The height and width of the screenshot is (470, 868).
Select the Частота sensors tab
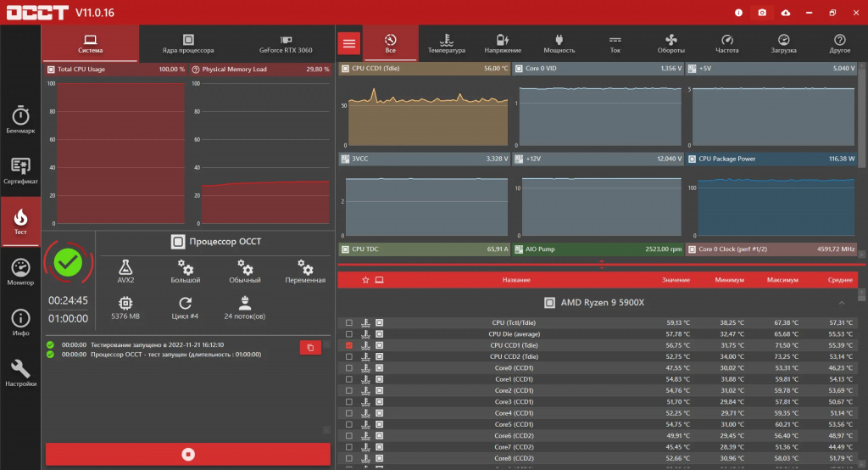click(726, 43)
